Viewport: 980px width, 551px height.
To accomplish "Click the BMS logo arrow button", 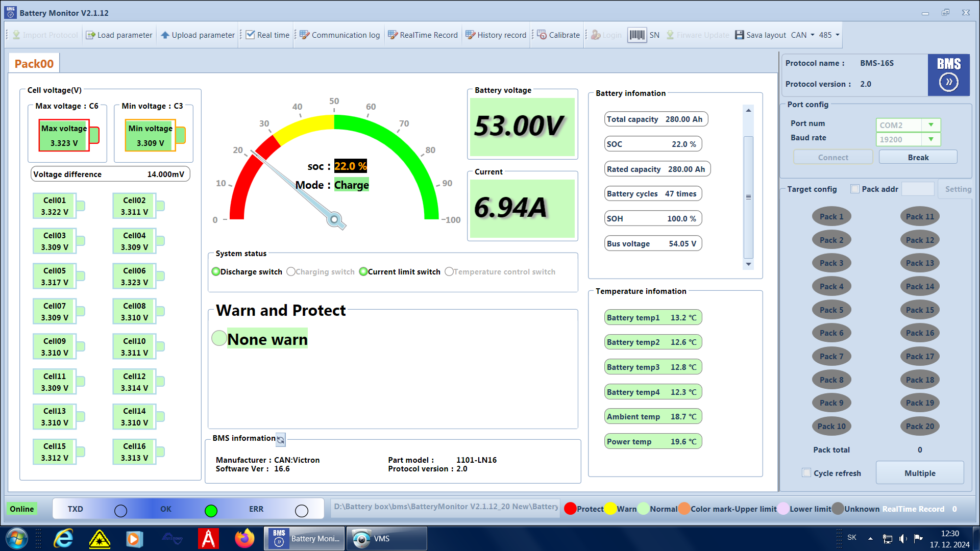I will [948, 82].
